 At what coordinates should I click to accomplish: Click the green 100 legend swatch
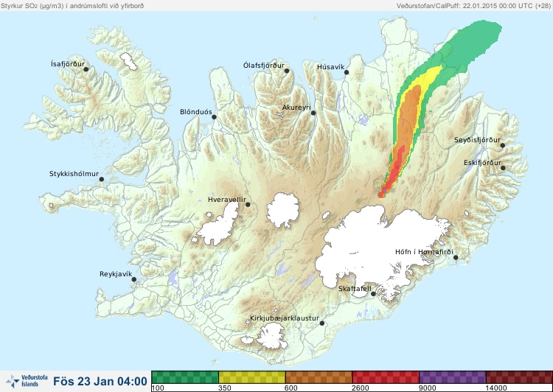[x=185, y=377]
